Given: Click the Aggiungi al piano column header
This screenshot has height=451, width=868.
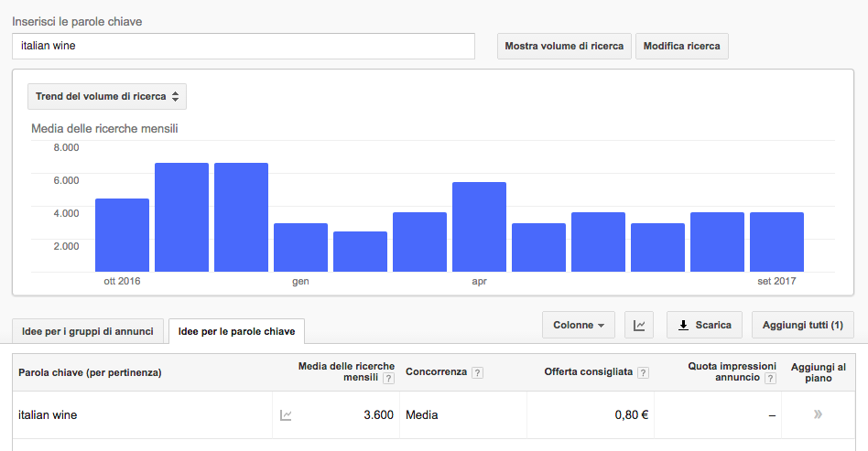Looking at the screenshot, I should pos(819,372).
